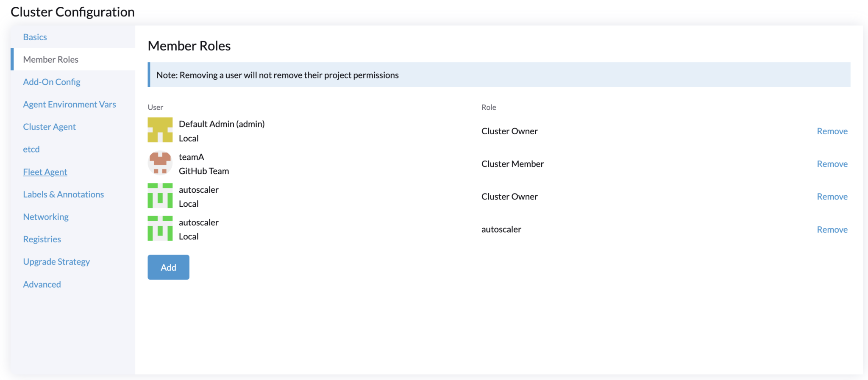Screen dimensions: 868x380
Task: Switch to the Add-On Config tab
Action: click(52, 82)
